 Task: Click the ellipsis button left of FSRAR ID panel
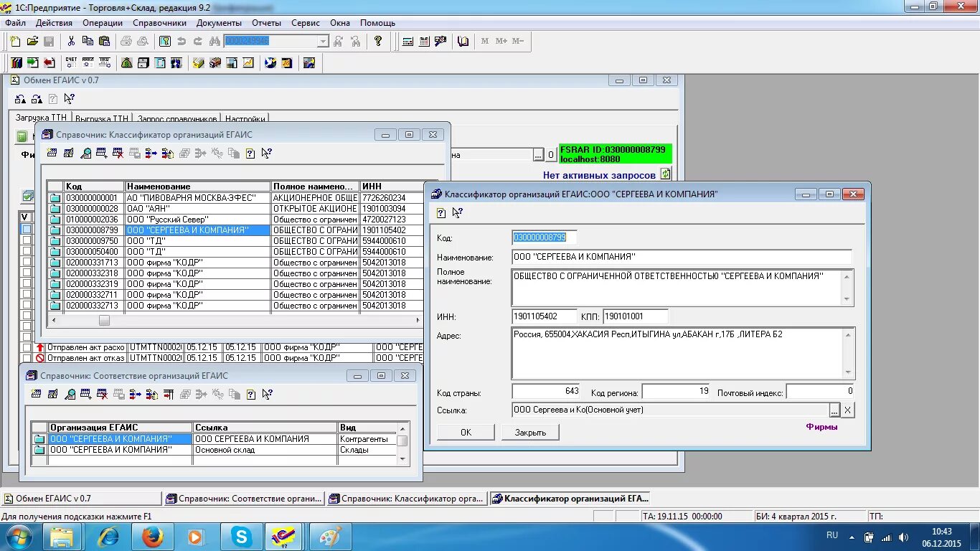pos(538,155)
